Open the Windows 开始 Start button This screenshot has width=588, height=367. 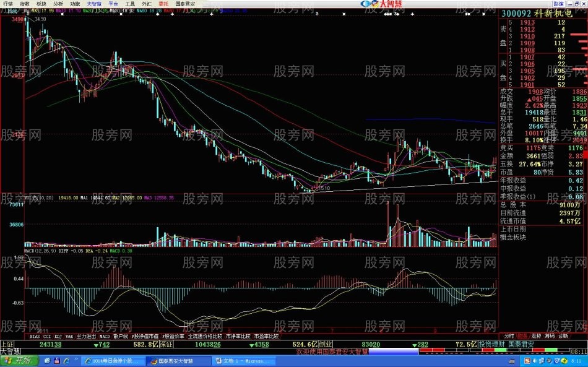point(19,361)
